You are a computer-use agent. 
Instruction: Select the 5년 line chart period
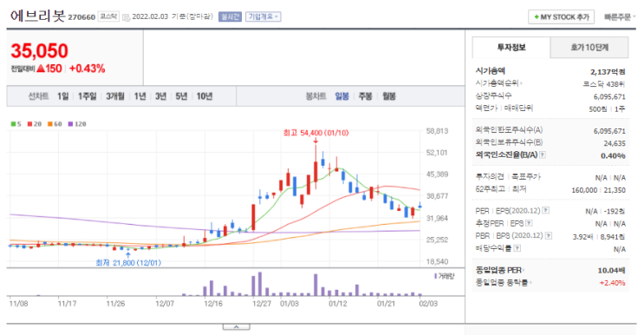click(181, 96)
